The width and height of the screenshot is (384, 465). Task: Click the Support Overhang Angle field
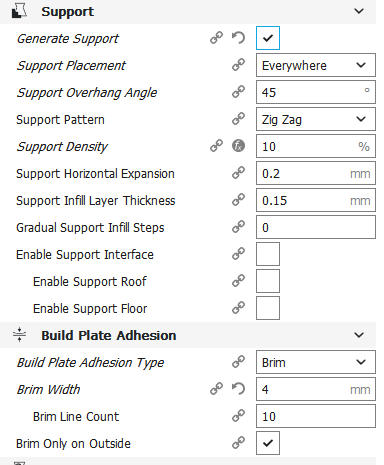coord(316,92)
